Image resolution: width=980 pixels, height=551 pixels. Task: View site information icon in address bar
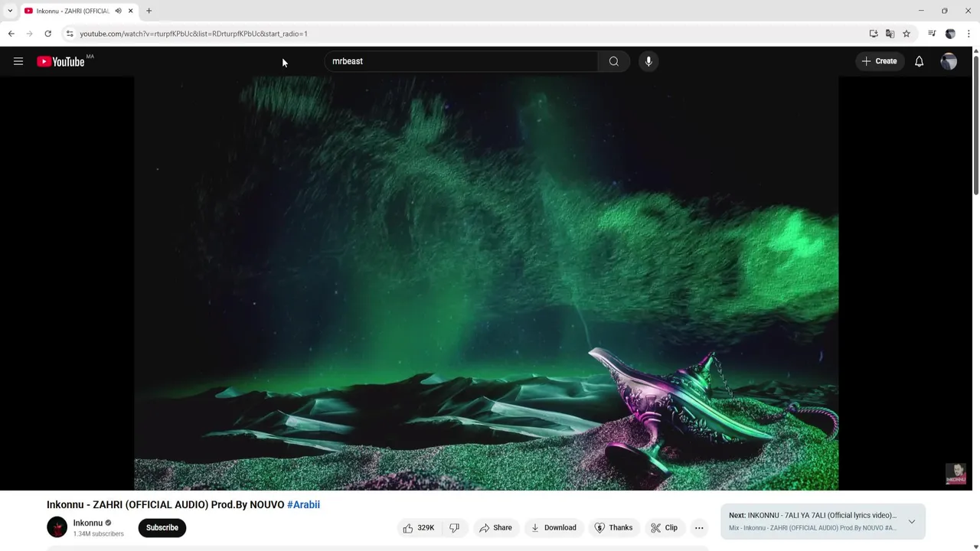(x=69, y=34)
